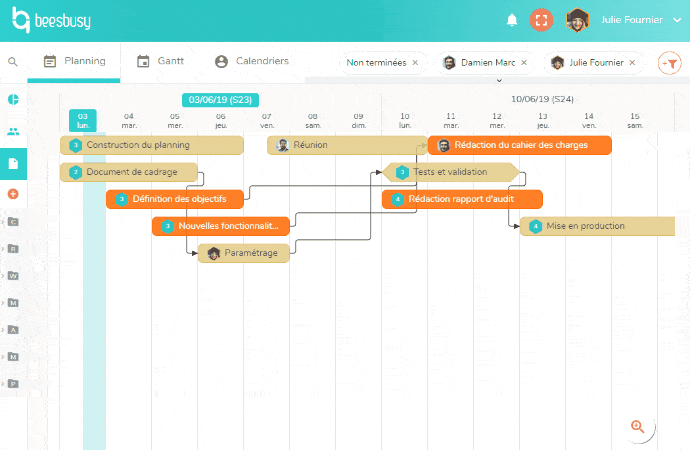
Task: Select day 03 lun. column header
Action: pos(83,121)
